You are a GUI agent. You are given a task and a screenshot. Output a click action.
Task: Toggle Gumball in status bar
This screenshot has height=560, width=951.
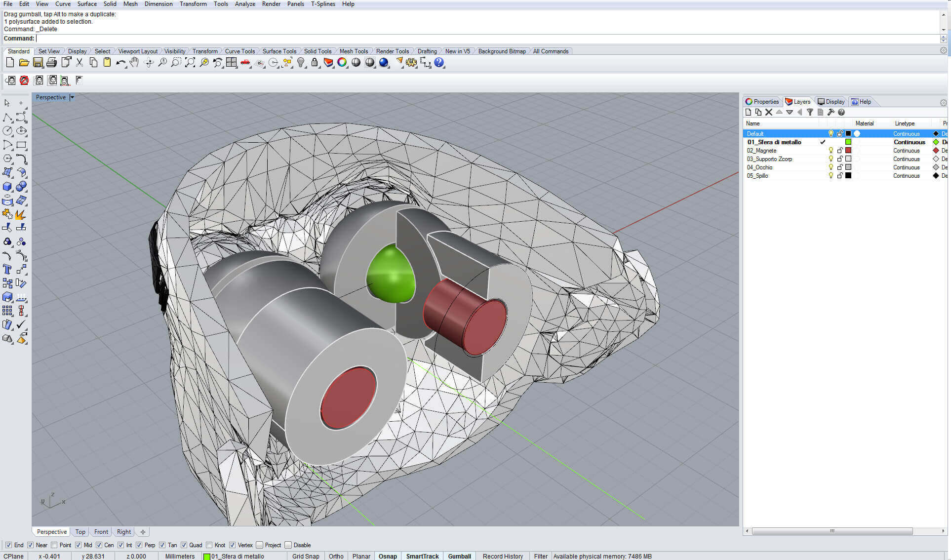[x=459, y=556]
